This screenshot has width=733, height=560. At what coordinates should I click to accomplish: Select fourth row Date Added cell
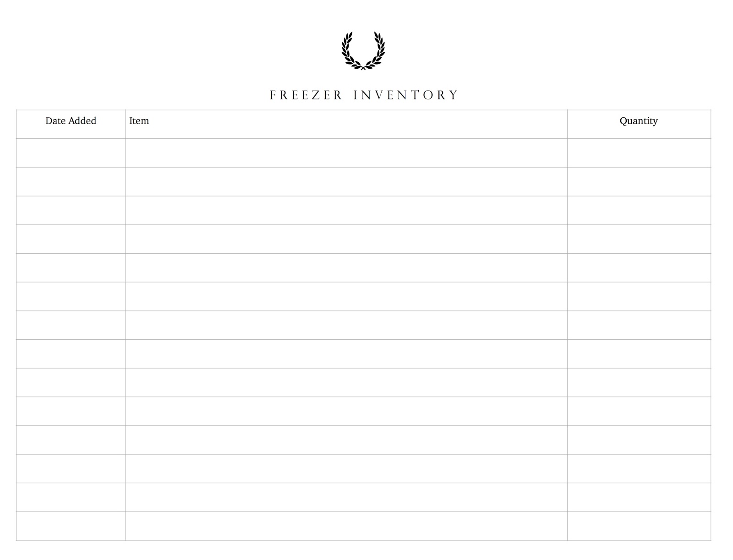tap(71, 239)
